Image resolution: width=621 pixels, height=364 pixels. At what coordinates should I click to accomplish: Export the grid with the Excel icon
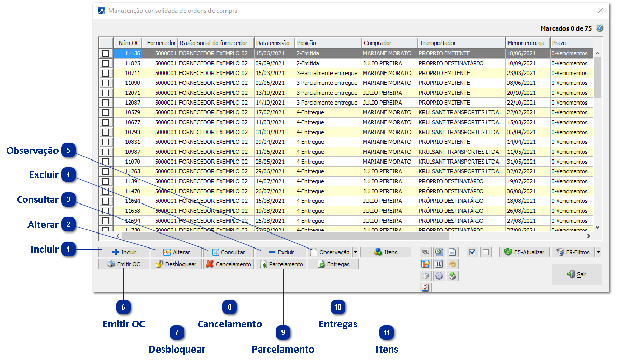(x=439, y=252)
